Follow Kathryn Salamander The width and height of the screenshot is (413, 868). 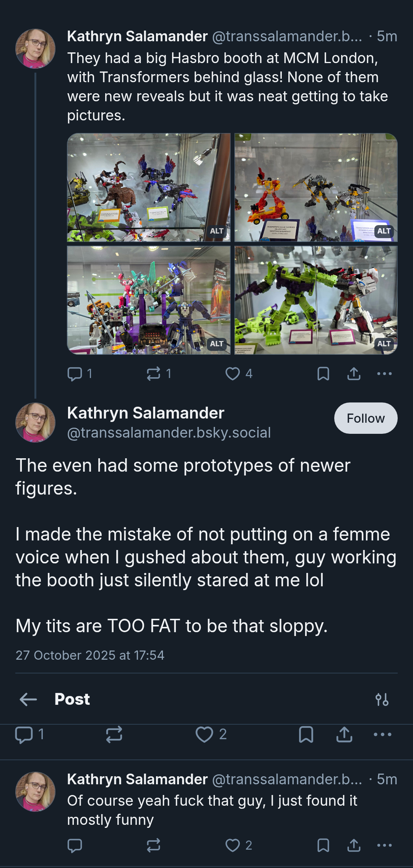click(366, 418)
